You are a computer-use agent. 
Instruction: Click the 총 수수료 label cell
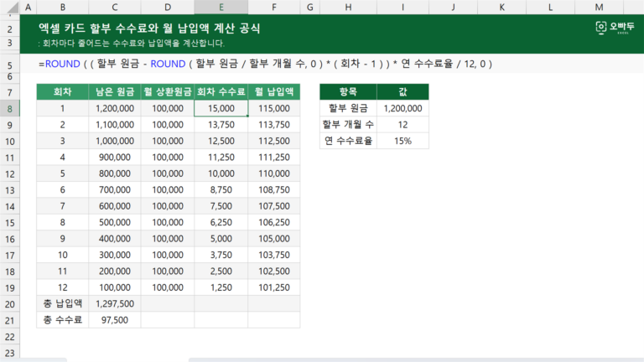pyautogui.click(x=62, y=320)
